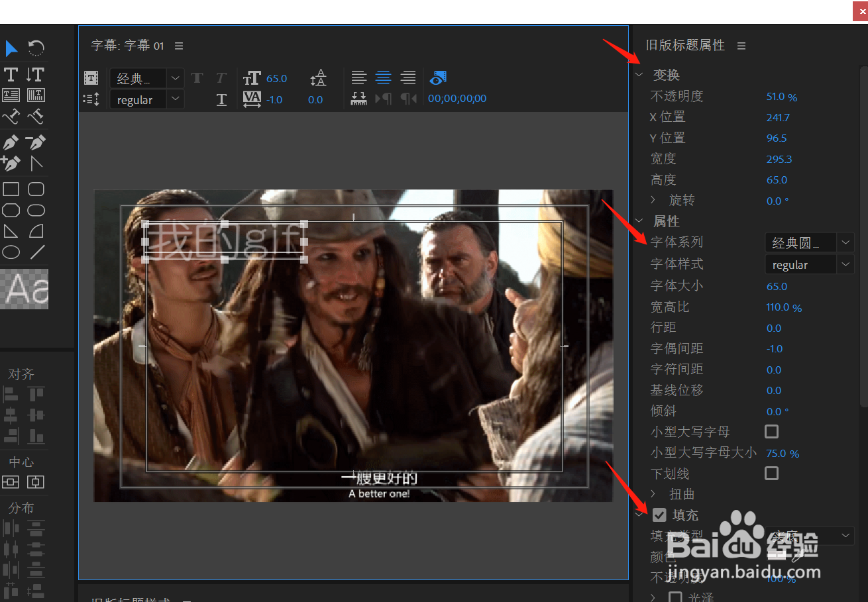Click the horizontal center icon under 中心

(x=36, y=482)
